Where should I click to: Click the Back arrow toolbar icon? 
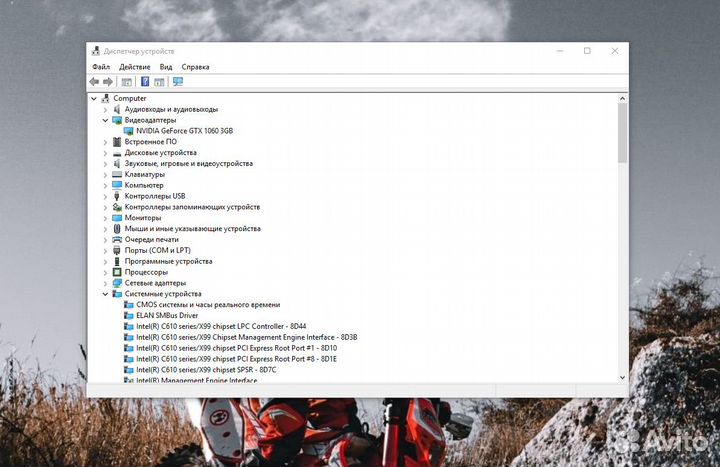pos(94,82)
